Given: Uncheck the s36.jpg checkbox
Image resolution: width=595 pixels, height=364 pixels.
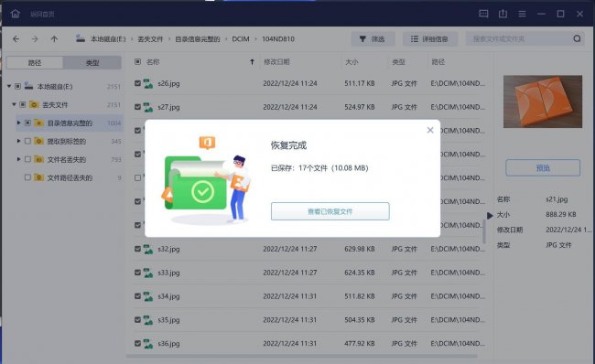Looking at the screenshot, I should pyautogui.click(x=137, y=343).
